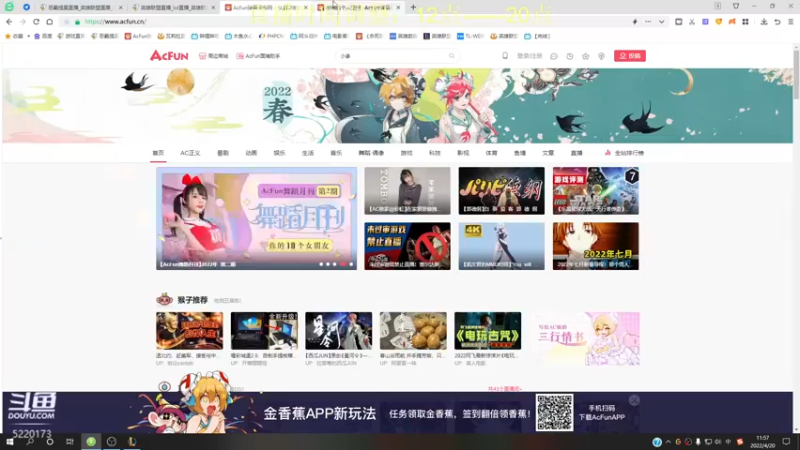The image size is (800, 450).
Task: Click the AcFun logo
Action: pos(169,56)
